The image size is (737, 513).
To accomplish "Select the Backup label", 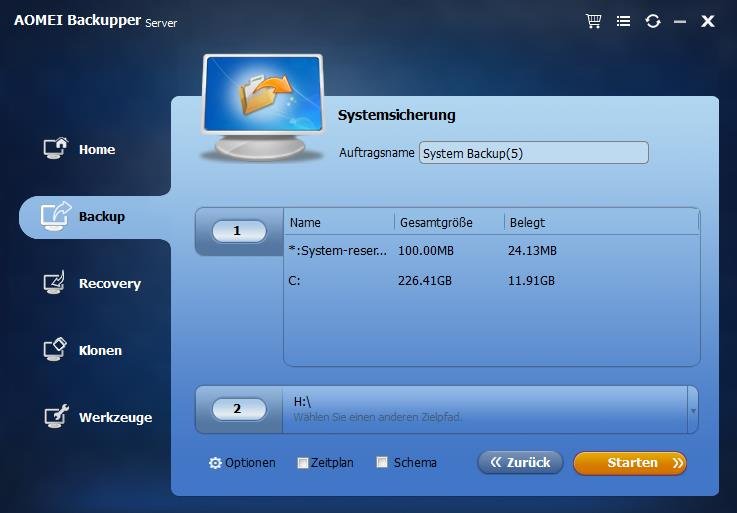I will pyautogui.click(x=102, y=216).
